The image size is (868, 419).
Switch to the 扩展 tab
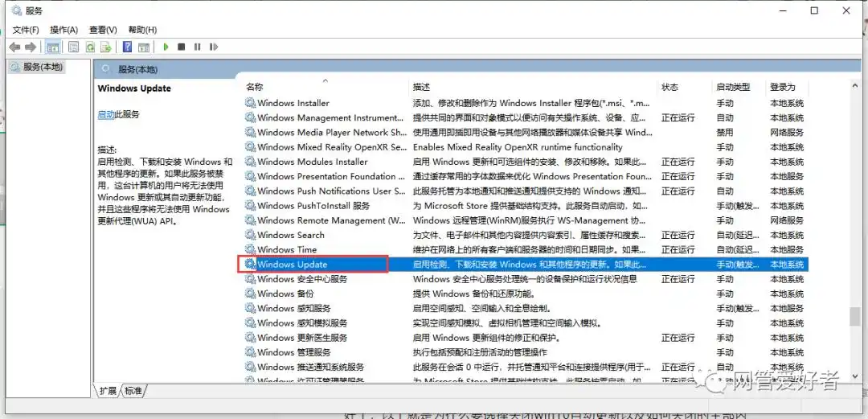[x=108, y=391]
